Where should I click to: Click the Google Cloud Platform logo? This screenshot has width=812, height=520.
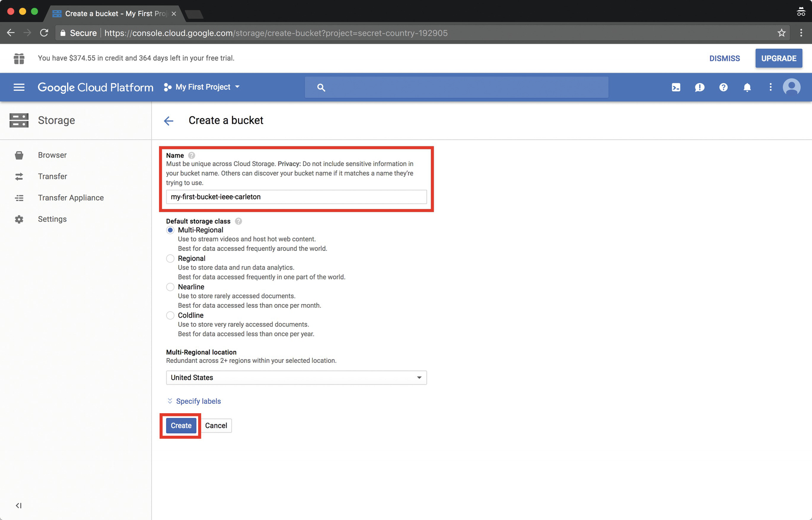point(96,88)
